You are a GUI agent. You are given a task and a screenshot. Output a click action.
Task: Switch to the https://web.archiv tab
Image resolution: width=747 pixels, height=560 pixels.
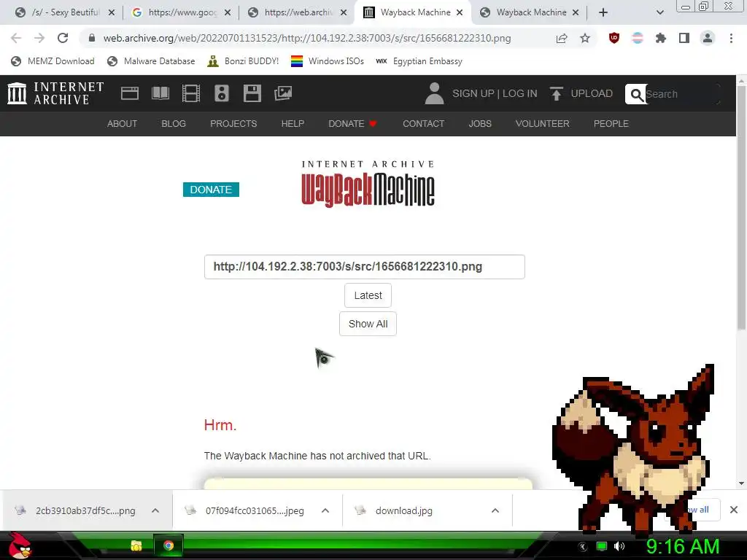[x=298, y=12]
